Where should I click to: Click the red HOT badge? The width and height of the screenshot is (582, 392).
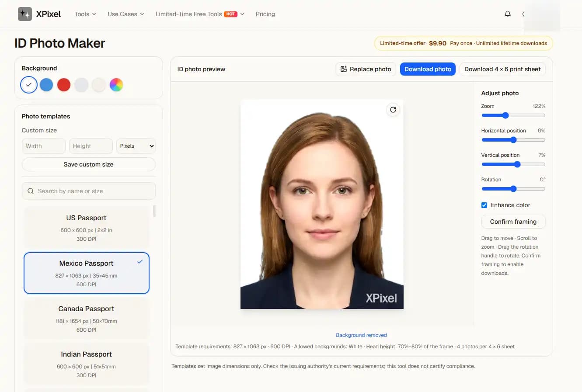[x=230, y=14]
